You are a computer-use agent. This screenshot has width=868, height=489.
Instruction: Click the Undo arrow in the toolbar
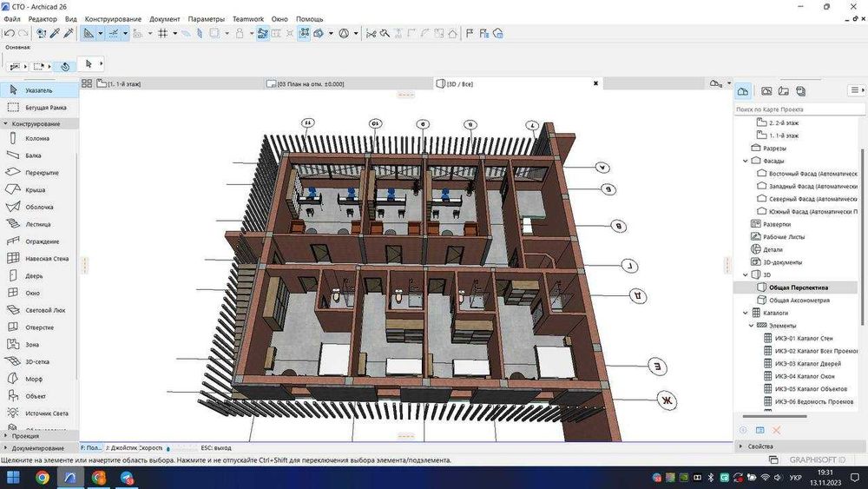[9, 33]
